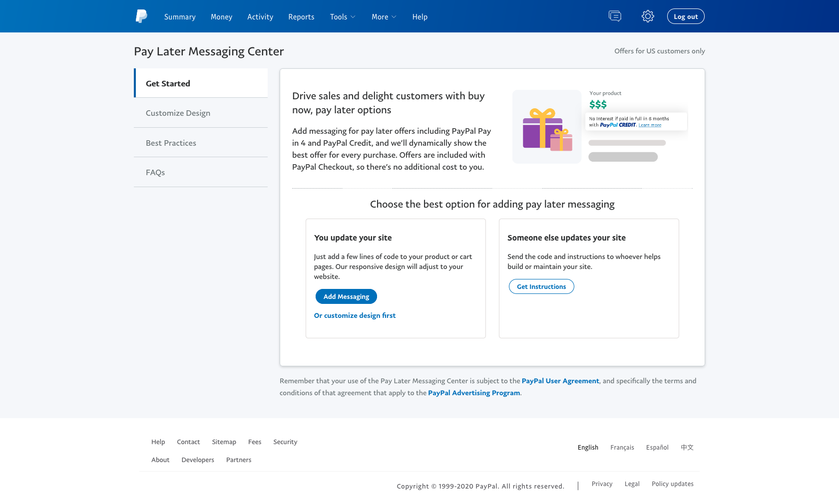Open the PayPal Advertising Program link
Viewport: 839px width, 504px height.
(474, 393)
